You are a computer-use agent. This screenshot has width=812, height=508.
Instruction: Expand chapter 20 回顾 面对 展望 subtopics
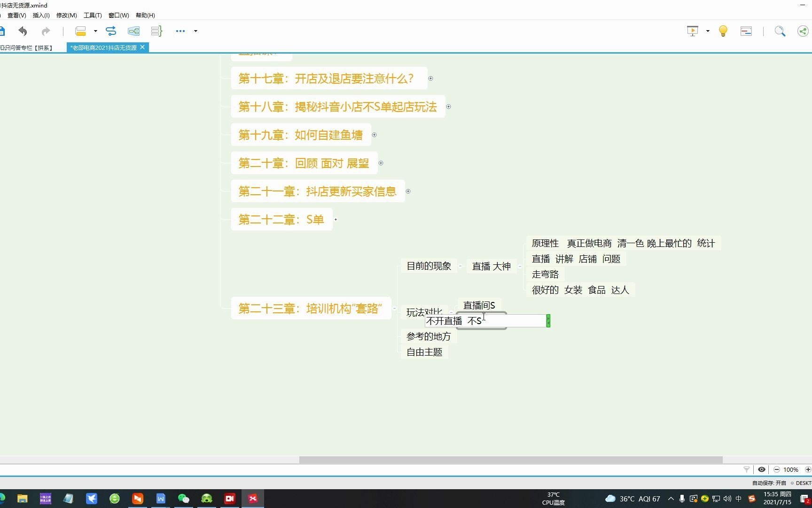381,163
